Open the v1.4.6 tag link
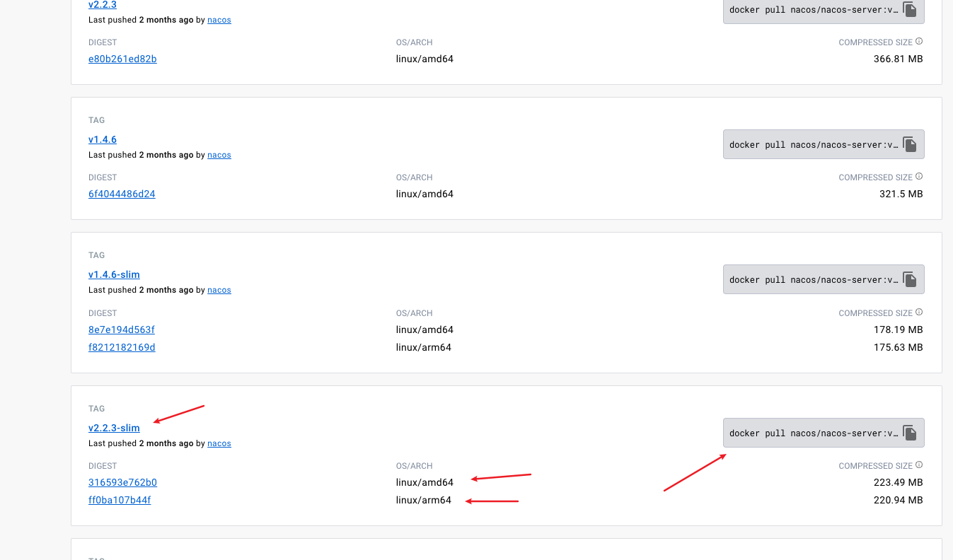The width and height of the screenshot is (953, 560). point(103,139)
